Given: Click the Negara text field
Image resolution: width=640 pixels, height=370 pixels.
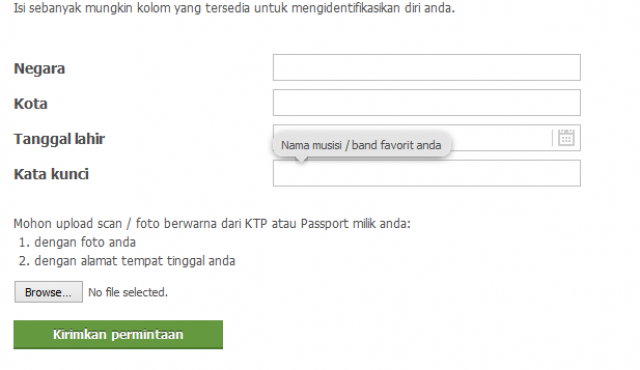Looking at the screenshot, I should [427, 67].
